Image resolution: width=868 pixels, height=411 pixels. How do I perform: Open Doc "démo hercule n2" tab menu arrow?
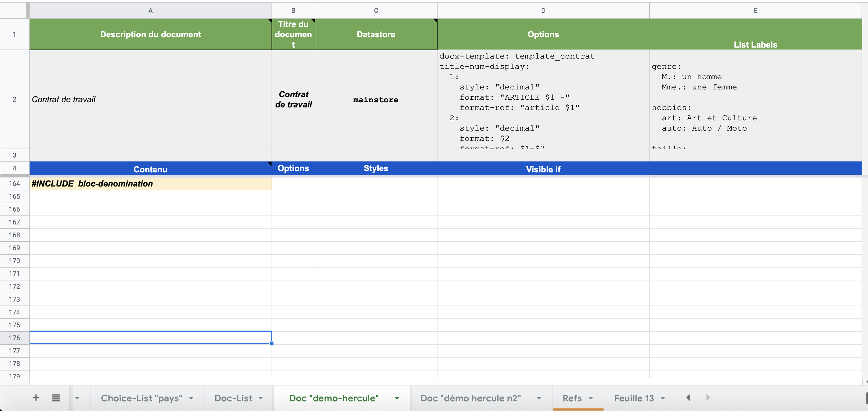(x=539, y=398)
